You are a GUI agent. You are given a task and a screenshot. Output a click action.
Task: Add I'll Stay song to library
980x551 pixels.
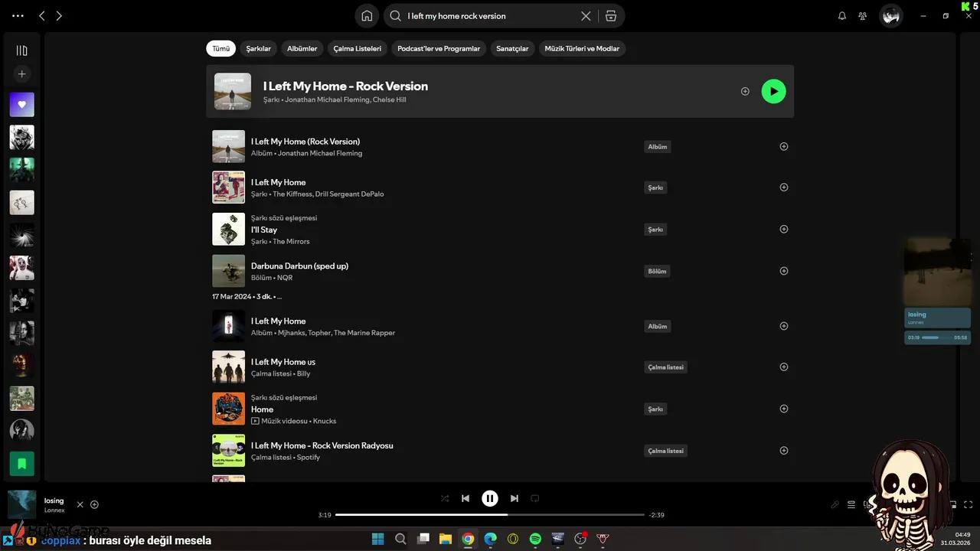783,229
